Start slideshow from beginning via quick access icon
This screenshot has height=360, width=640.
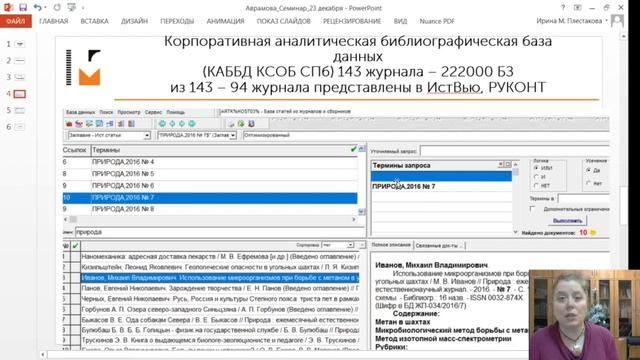coord(71,7)
